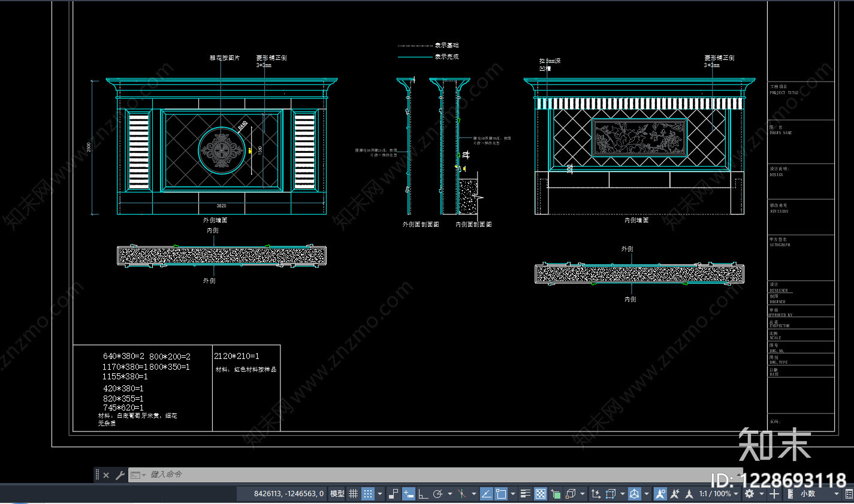
Task: Click the object snap tracking icon
Action: click(486, 494)
